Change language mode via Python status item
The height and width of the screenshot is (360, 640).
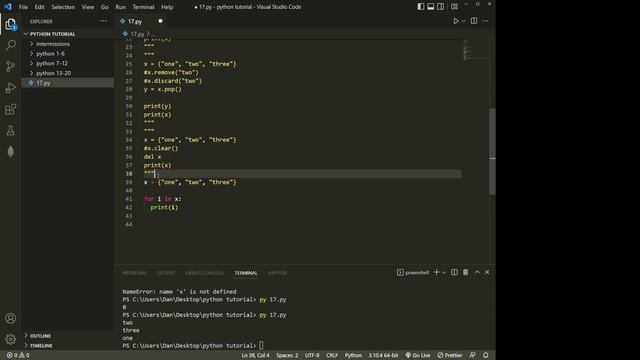point(353,355)
